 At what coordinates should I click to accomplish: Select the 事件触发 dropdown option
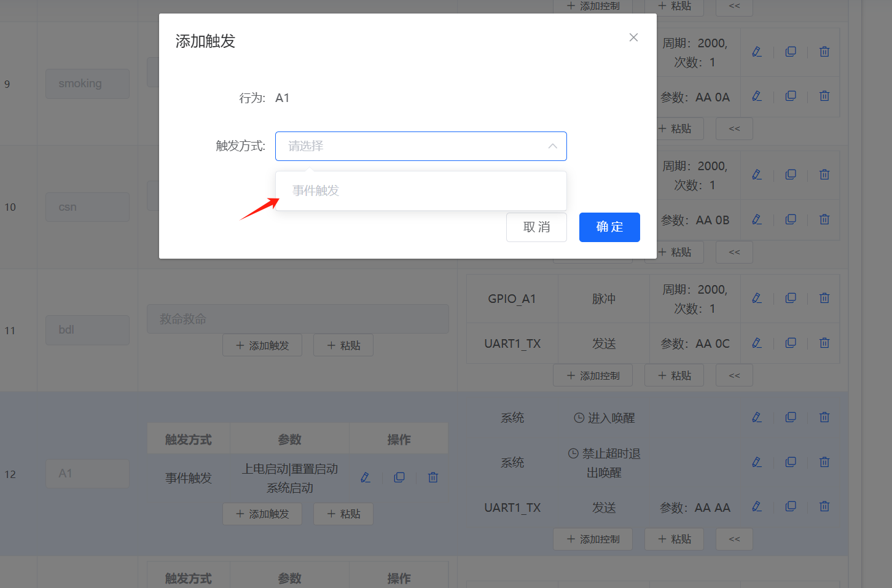(421, 190)
